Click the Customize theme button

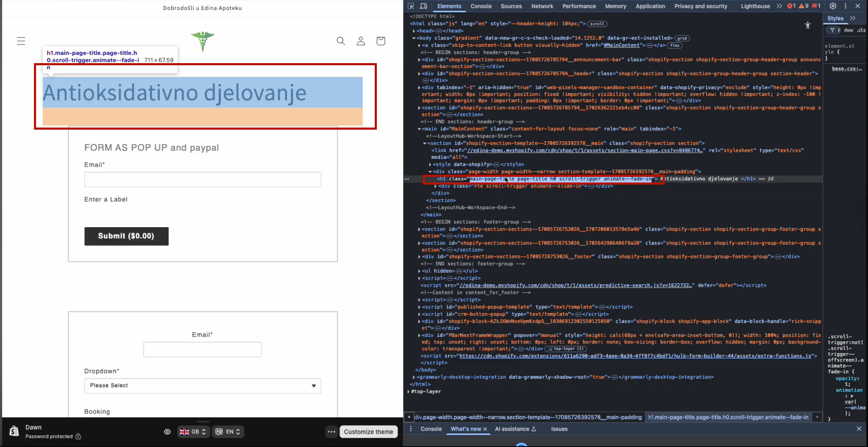point(369,432)
